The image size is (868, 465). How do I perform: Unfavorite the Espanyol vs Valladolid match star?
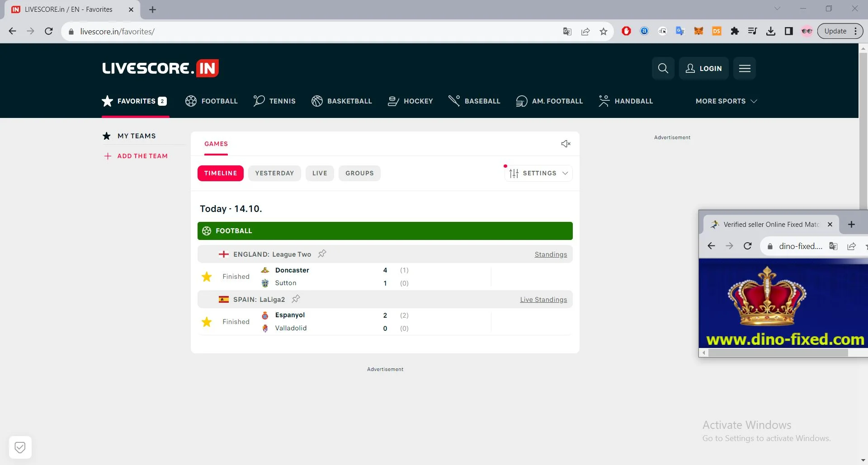(207, 322)
